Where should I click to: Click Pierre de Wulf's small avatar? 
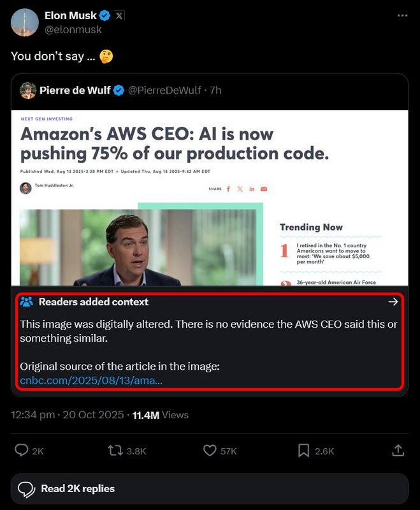[x=27, y=91]
